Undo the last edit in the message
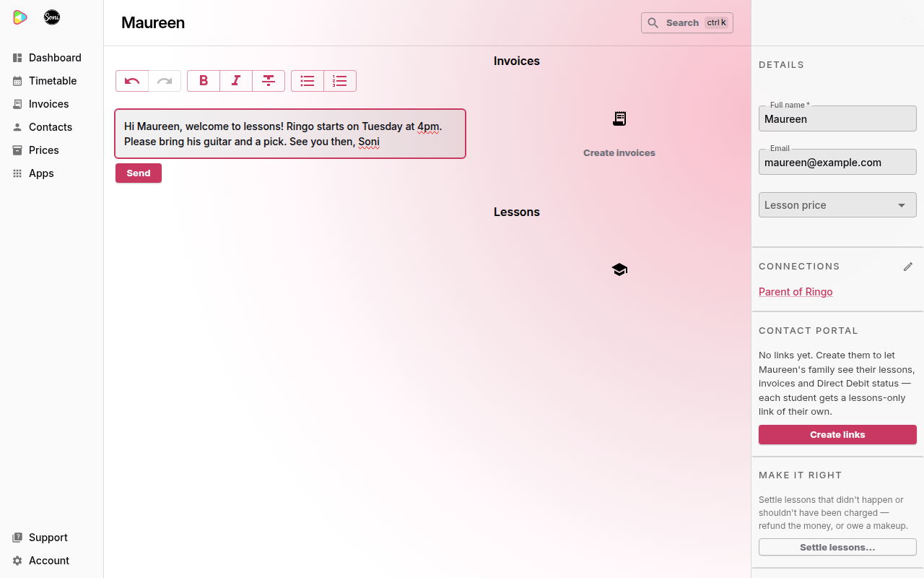924x578 pixels. tap(132, 81)
